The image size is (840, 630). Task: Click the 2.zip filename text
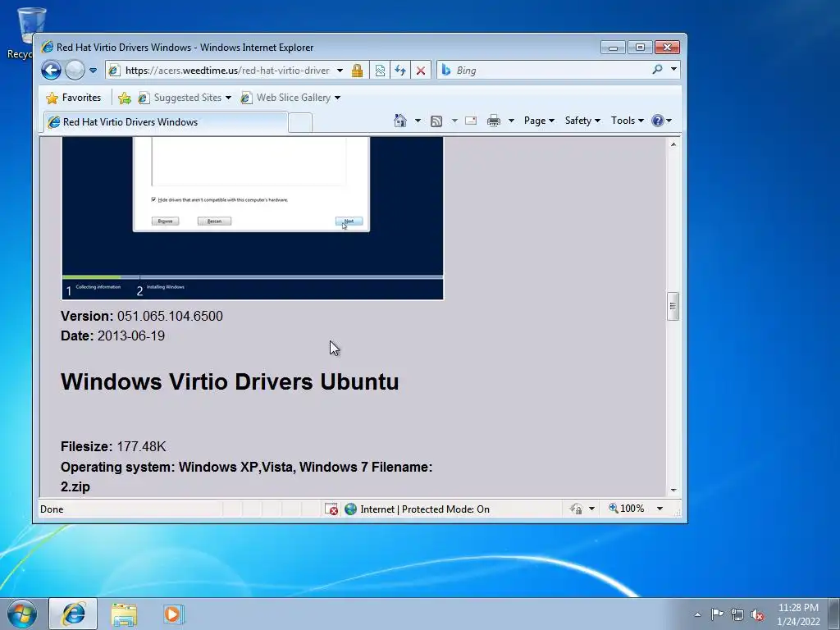(75, 487)
